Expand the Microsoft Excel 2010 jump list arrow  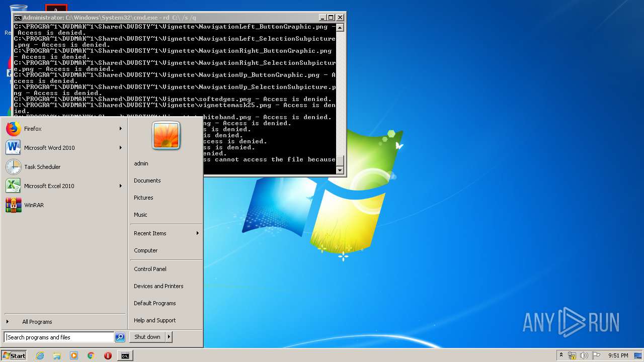(121, 186)
